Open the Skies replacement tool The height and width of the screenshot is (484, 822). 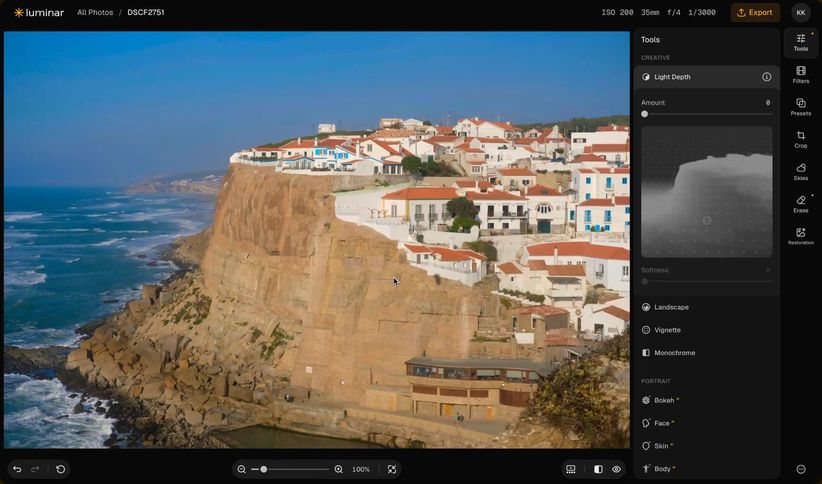click(801, 172)
